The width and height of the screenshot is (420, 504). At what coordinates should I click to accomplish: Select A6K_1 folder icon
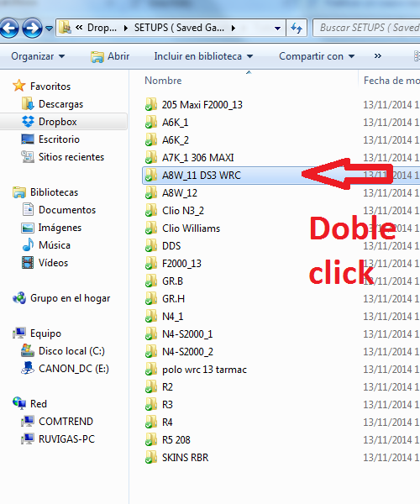[150, 122]
